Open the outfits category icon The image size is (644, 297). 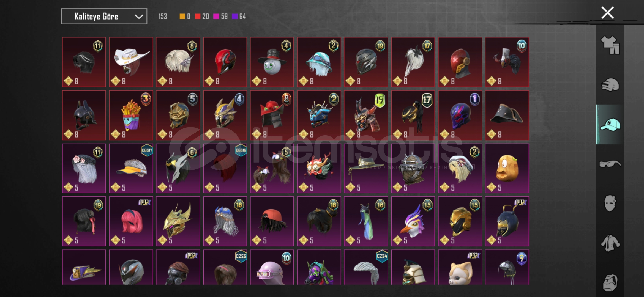point(610,45)
